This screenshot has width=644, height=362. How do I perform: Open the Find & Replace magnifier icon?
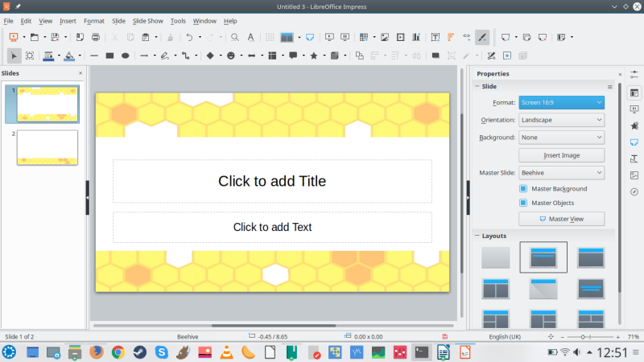(x=234, y=37)
